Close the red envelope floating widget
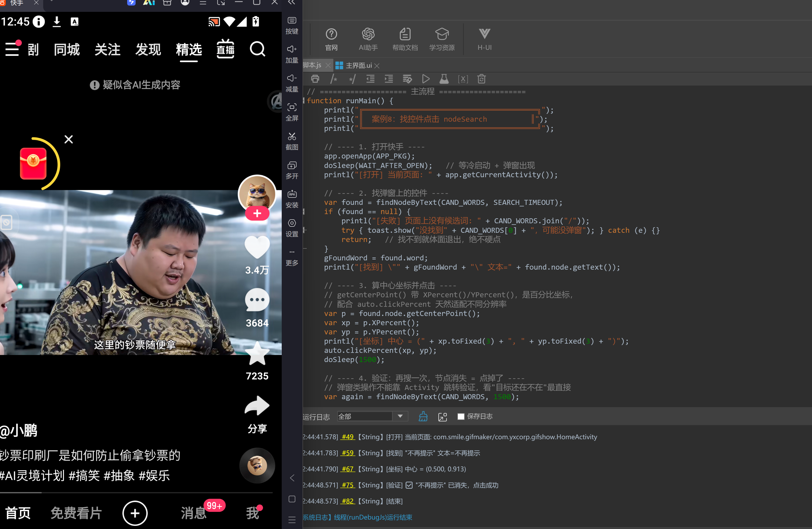Screen dimensions: 812x529 click(68, 139)
